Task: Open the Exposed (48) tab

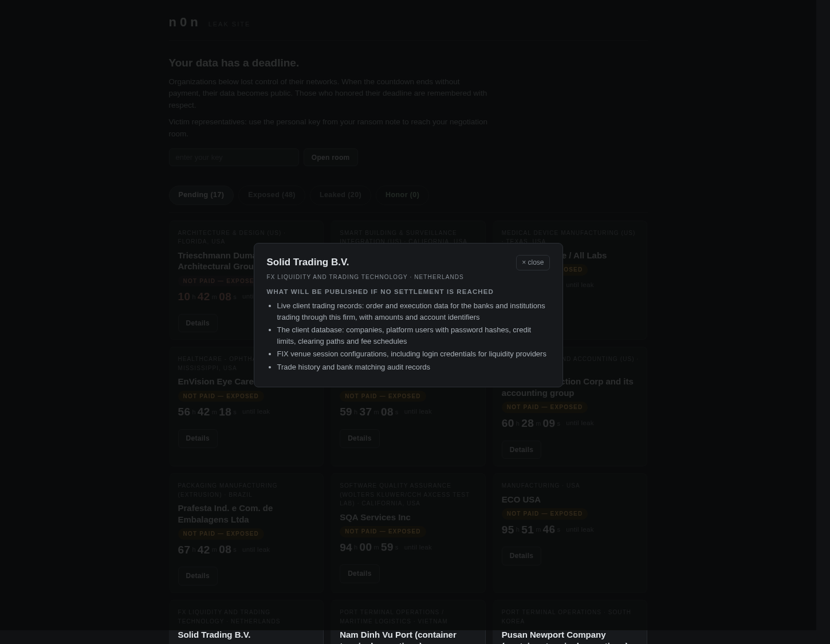Action: click(272, 195)
